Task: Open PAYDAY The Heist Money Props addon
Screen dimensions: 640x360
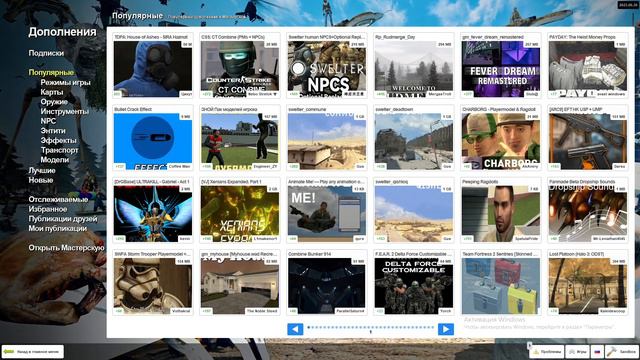Action: pyautogui.click(x=588, y=66)
